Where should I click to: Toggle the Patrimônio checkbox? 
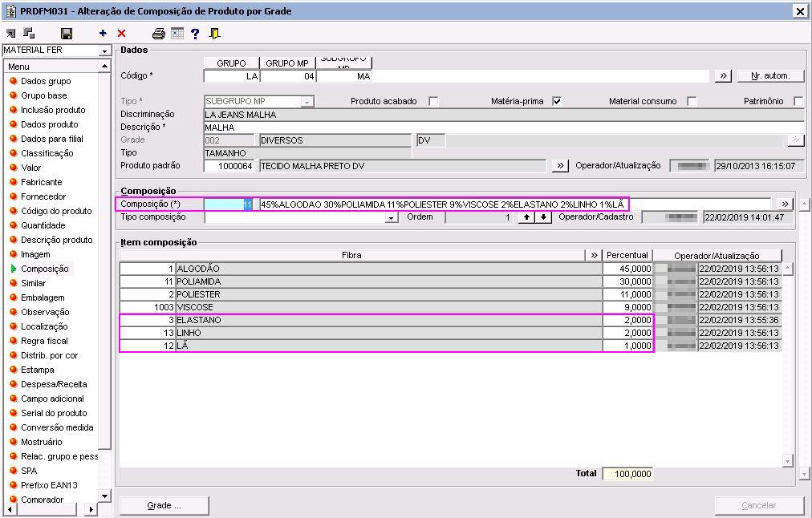798,101
